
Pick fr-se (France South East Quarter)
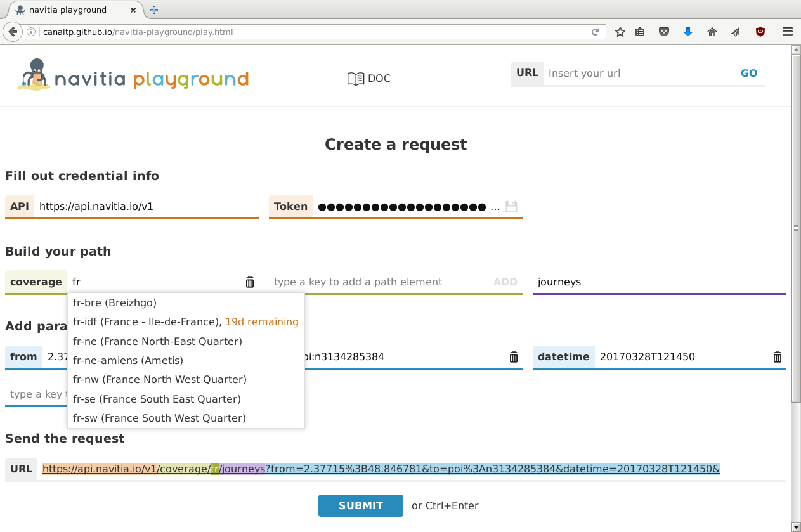coord(186,399)
